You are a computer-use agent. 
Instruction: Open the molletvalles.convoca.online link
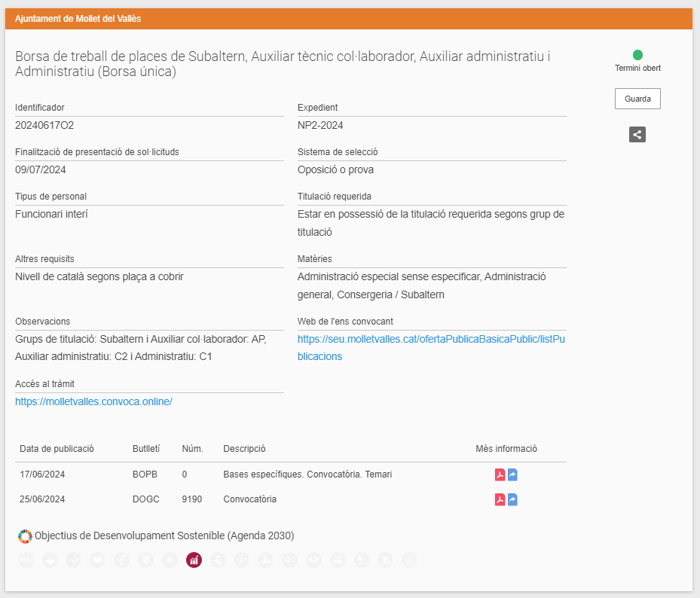(x=93, y=401)
